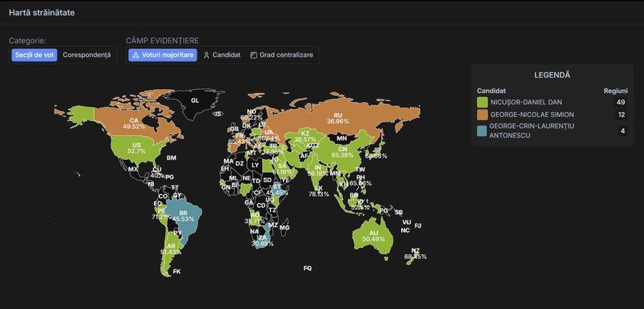Screen dimensions: 644x309
Task: Click the Voturi majoritare group icon
Action: [135, 56]
